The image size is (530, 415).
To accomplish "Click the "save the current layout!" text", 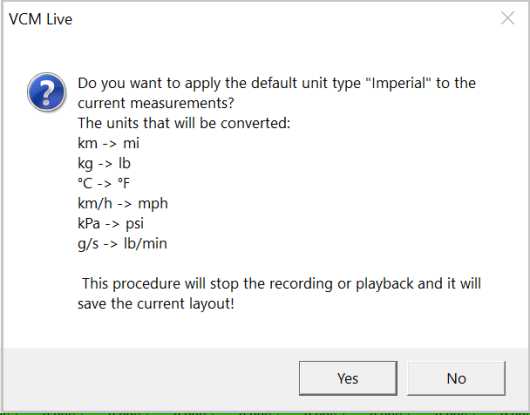I will [156, 303].
